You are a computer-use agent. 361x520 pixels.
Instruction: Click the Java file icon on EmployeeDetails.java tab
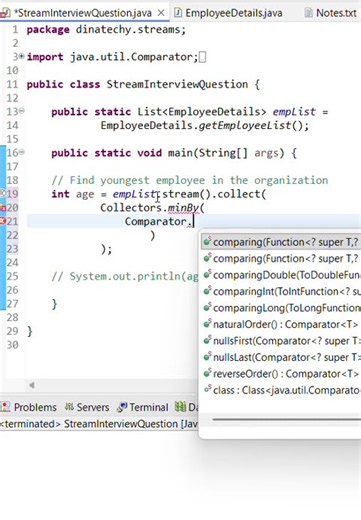coord(178,13)
